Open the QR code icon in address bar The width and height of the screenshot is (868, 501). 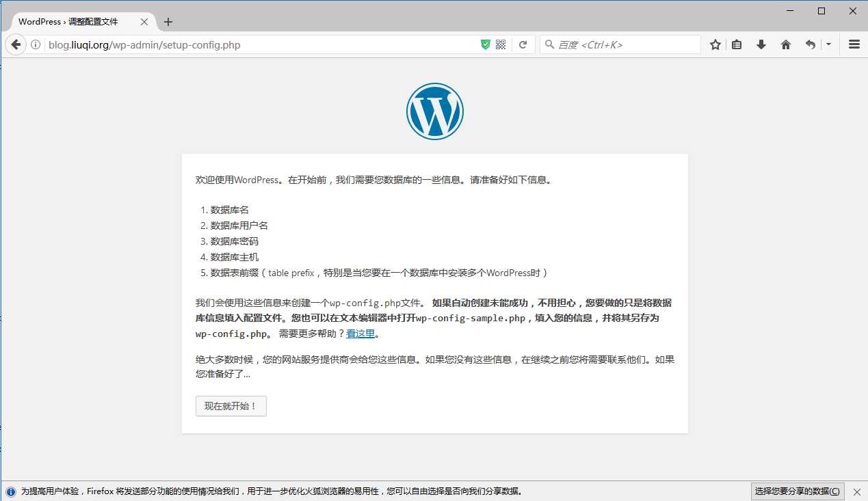tap(501, 44)
